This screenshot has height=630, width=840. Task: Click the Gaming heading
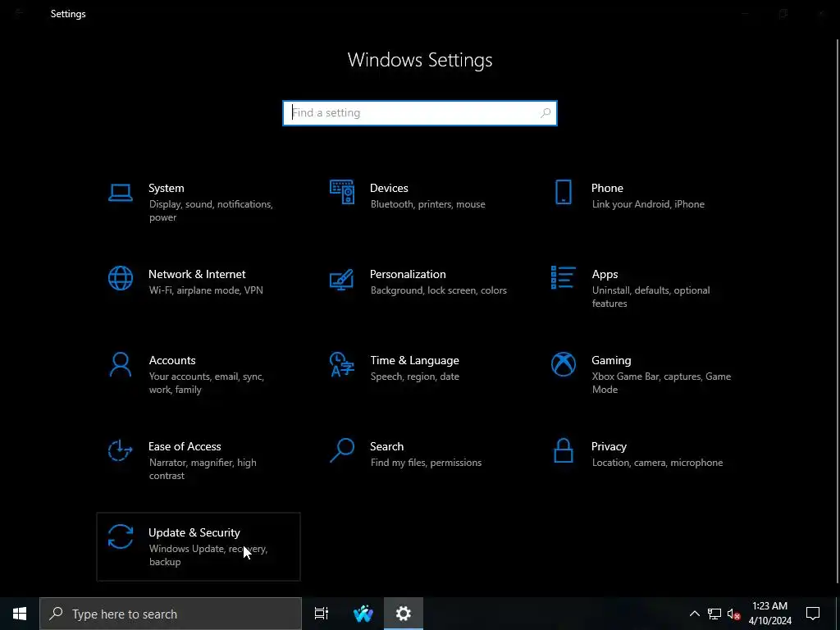611,361
